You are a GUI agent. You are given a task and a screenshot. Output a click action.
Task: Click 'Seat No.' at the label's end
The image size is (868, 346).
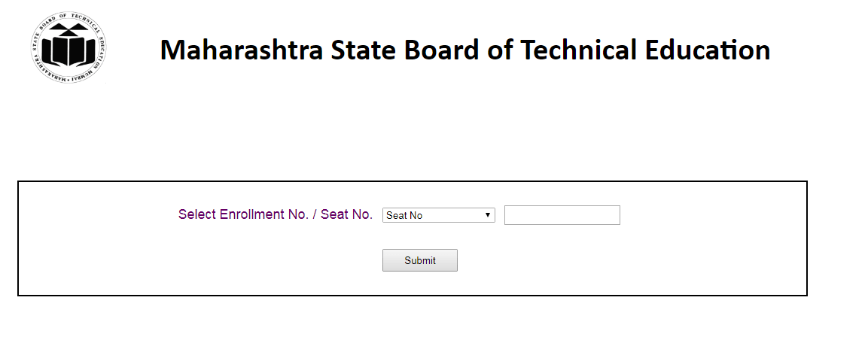pos(346,214)
